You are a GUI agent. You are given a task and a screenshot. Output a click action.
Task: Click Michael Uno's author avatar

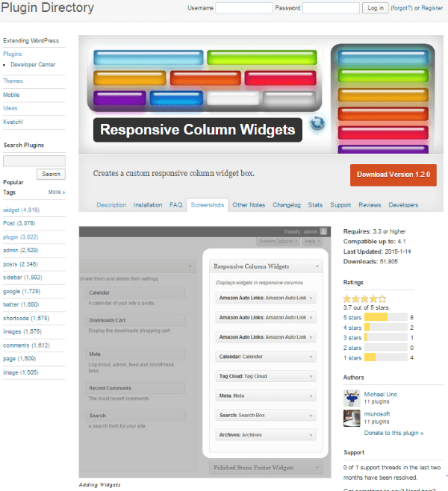[x=352, y=398]
